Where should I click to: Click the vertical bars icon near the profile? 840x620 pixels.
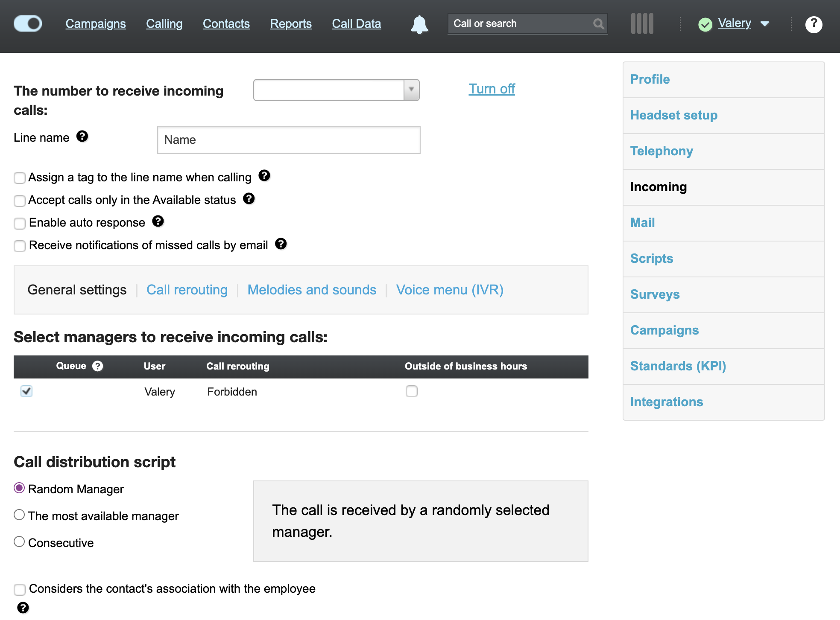point(641,24)
